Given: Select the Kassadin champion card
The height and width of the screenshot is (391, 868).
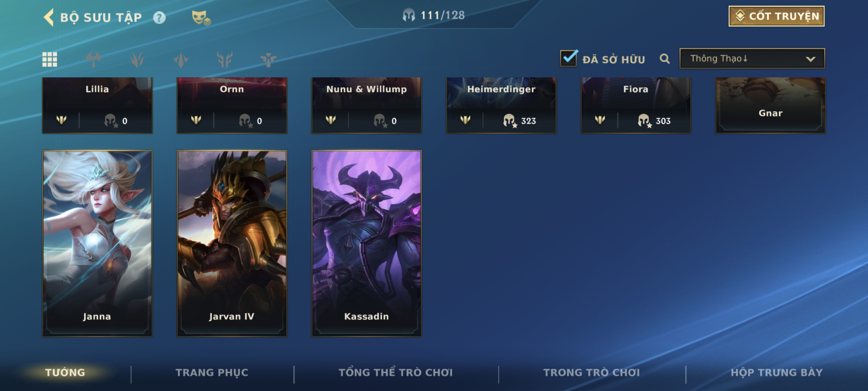Looking at the screenshot, I should [366, 243].
